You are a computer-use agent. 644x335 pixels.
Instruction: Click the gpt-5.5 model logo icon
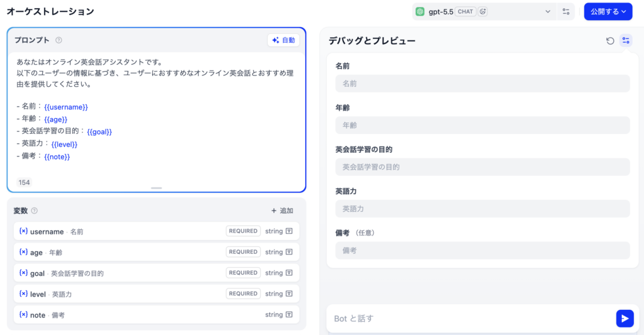pyautogui.click(x=419, y=11)
